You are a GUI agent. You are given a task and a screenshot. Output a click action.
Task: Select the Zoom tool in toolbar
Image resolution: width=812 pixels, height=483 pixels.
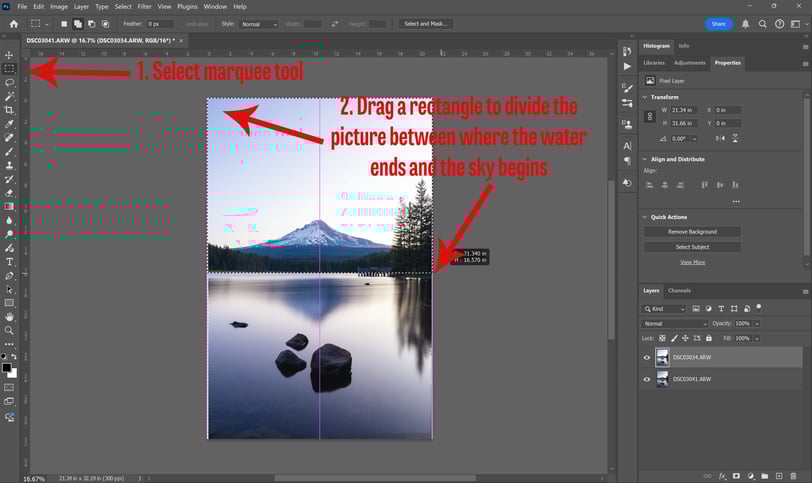pyautogui.click(x=9, y=330)
